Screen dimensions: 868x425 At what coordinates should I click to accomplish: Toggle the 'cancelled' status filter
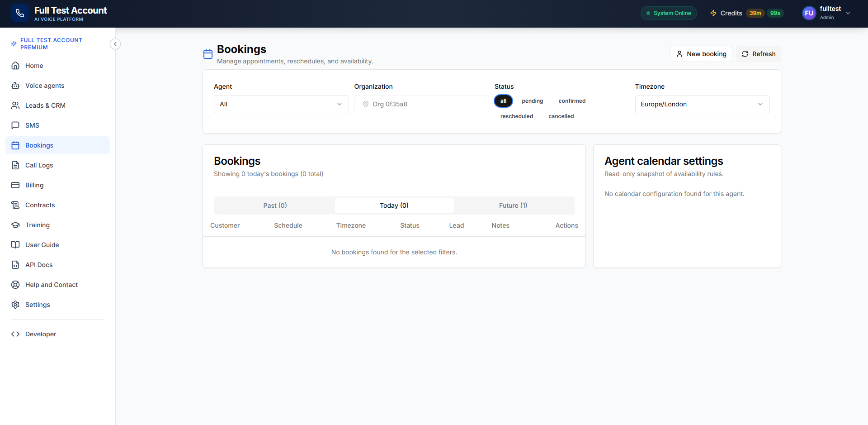pyautogui.click(x=561, y=116)
